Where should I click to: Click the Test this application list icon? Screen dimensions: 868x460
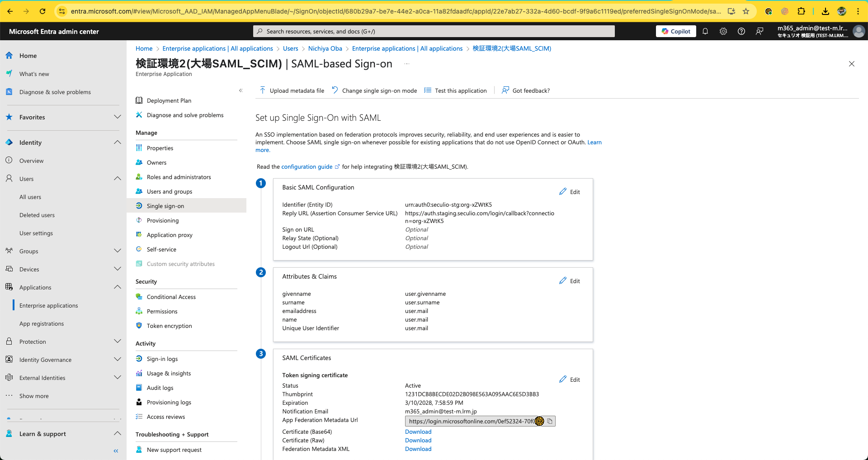coord(428,90)
